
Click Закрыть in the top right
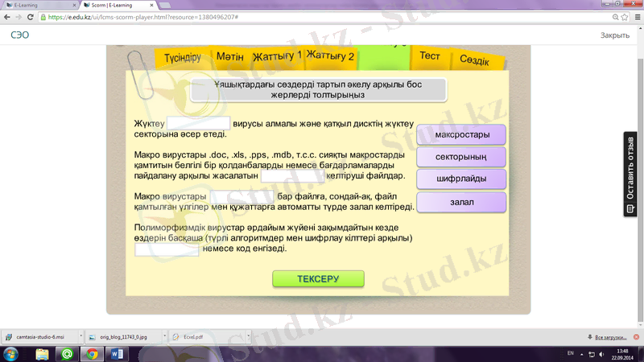point(615,35)
